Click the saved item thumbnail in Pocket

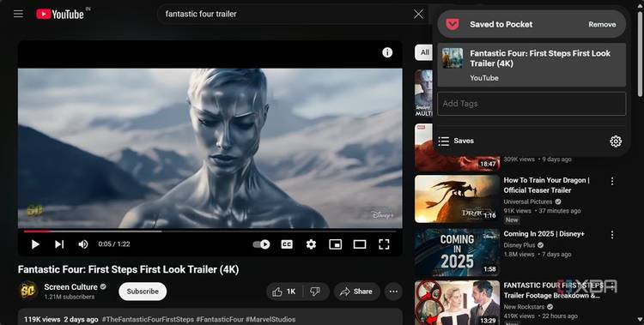pyautogui.click(x=453, y=57)
